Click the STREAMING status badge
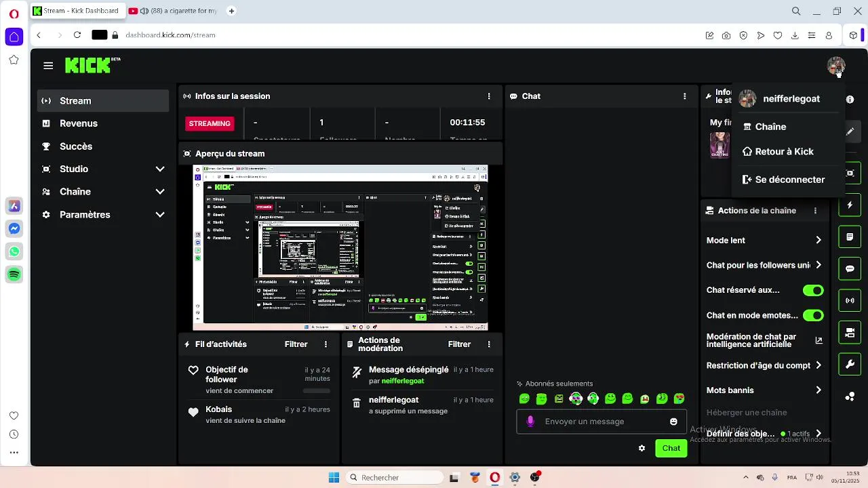Viewport: 868px width, 488px height. [210, 123]
